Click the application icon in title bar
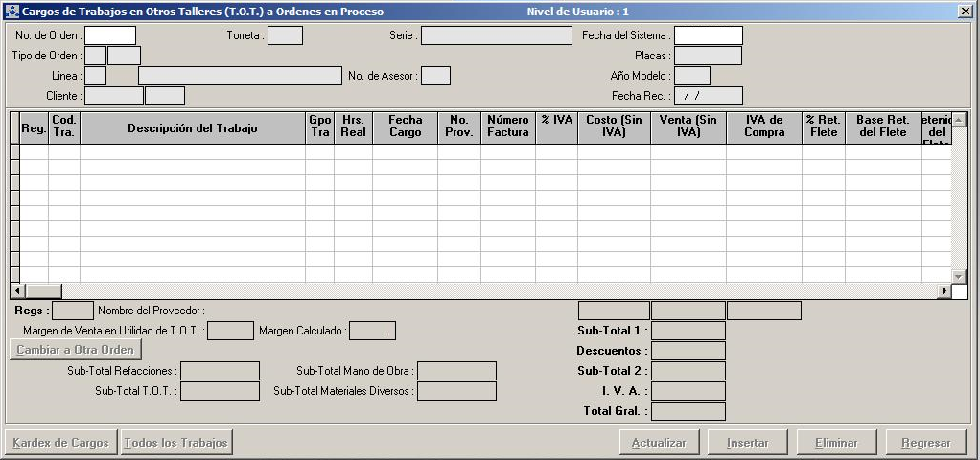980x460 pixels. click(x=11, y=11)
